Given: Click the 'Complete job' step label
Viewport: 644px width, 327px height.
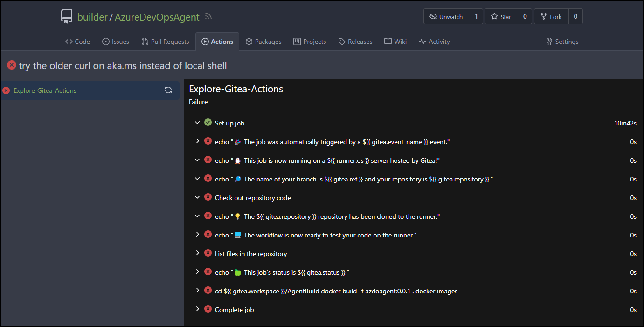Looking at the screenshot, I should [x=234, y=310].
